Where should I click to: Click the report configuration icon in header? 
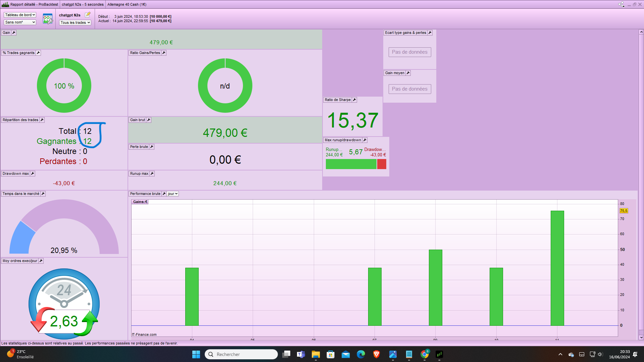click(x=48, y=19)
